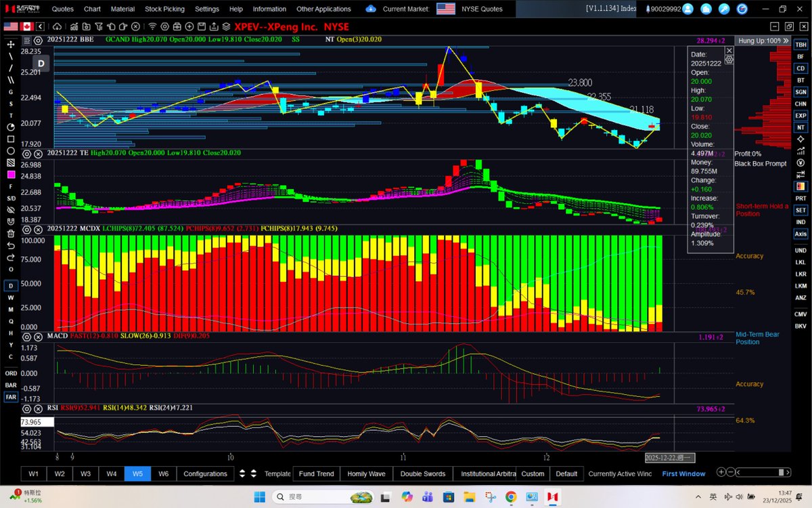Viewport: 812px width, 508px height.
Task: Switch to the W1 window tab
Action: (x=34, y=473)
